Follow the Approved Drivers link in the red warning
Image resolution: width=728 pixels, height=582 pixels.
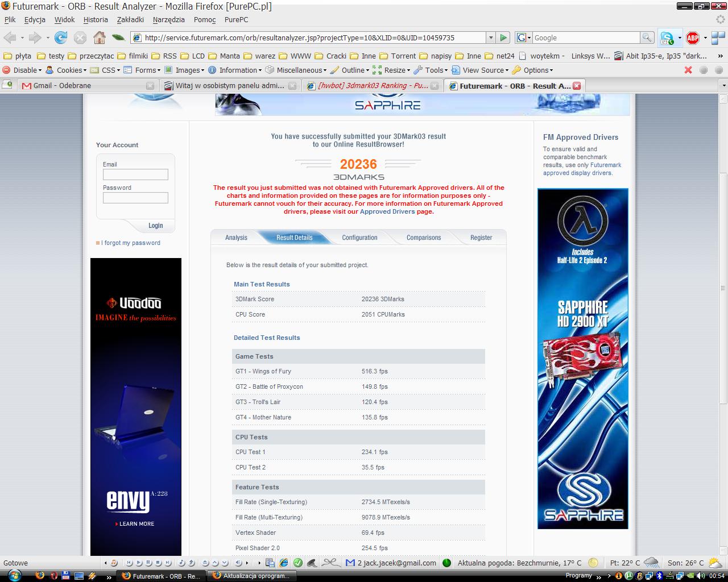tap(387, 211)
